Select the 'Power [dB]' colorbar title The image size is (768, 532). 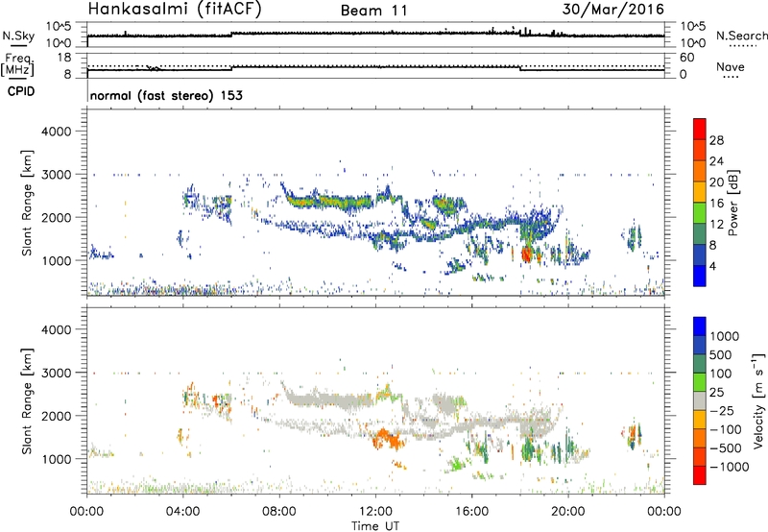(x=732, y=203)
